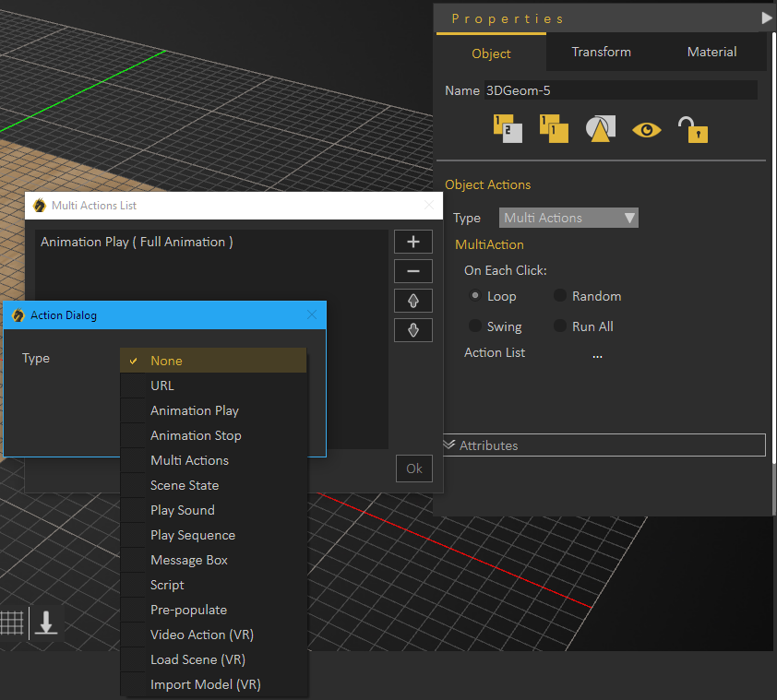Screen dimensions: 777x700
Task: Select the Random radio button
Action: click(560, 296)
